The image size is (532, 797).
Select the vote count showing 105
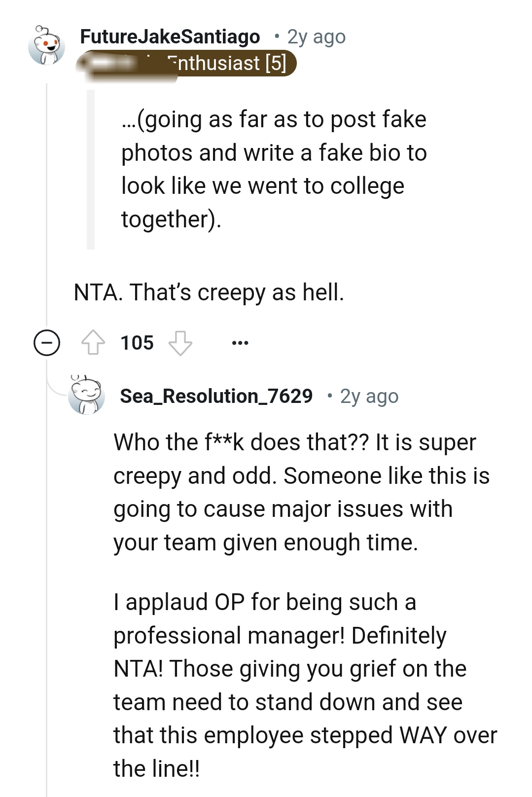point(138,341)
